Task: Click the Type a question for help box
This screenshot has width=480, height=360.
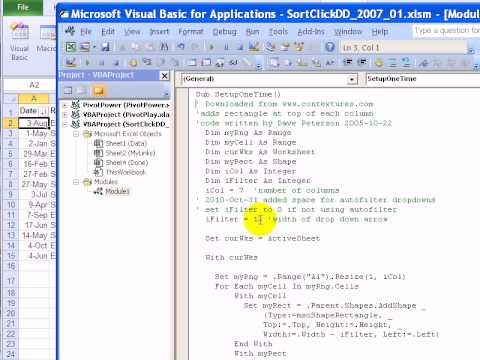Action: [x=446, y=31]
